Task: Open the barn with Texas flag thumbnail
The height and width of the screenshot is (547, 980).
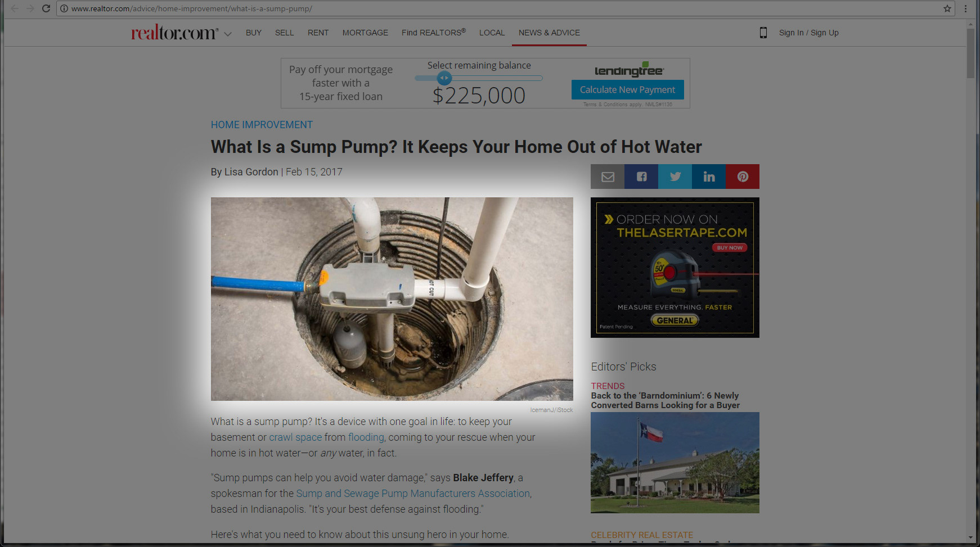Action: [x=675, y=462]
